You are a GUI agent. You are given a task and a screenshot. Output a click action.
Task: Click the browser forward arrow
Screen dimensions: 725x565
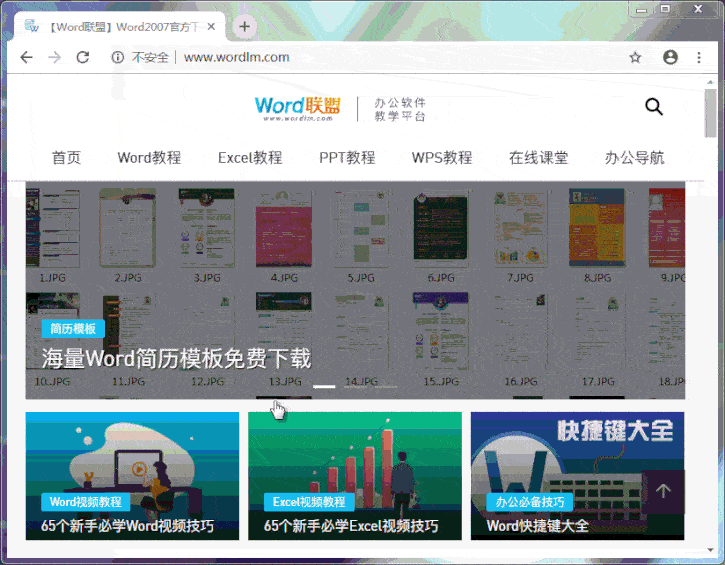point(55,57)
